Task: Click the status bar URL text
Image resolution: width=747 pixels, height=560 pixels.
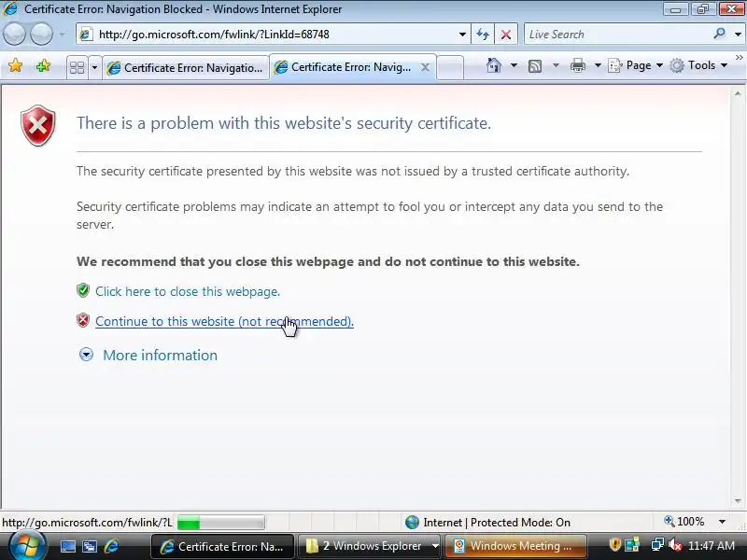Action: [88, 523]
